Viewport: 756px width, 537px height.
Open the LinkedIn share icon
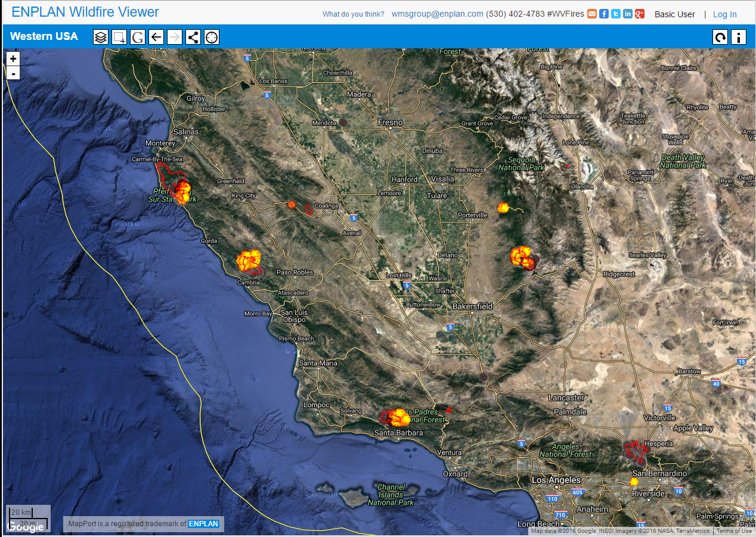pyautogui.click(x=628, y=14)
